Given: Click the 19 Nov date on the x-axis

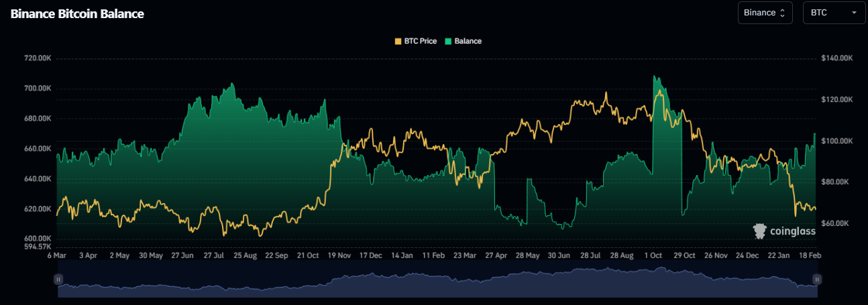Looking at the screenshot, I should pos(339,255).
